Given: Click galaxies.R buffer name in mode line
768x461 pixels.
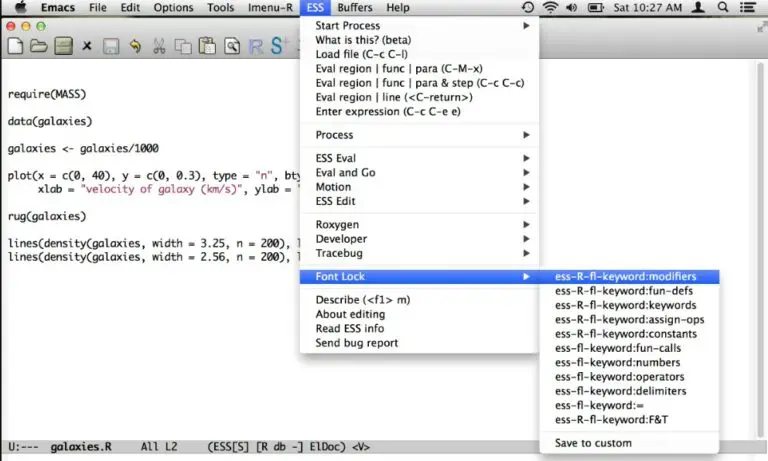Looking at the screenshot, I should tap(81, 447).
